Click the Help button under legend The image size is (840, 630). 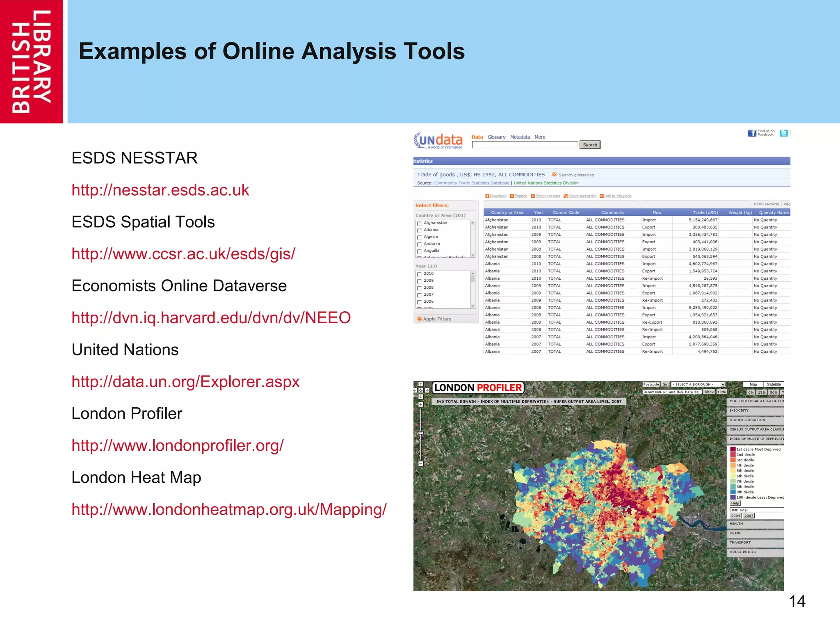pyautogui.click(x=735, y=503)
